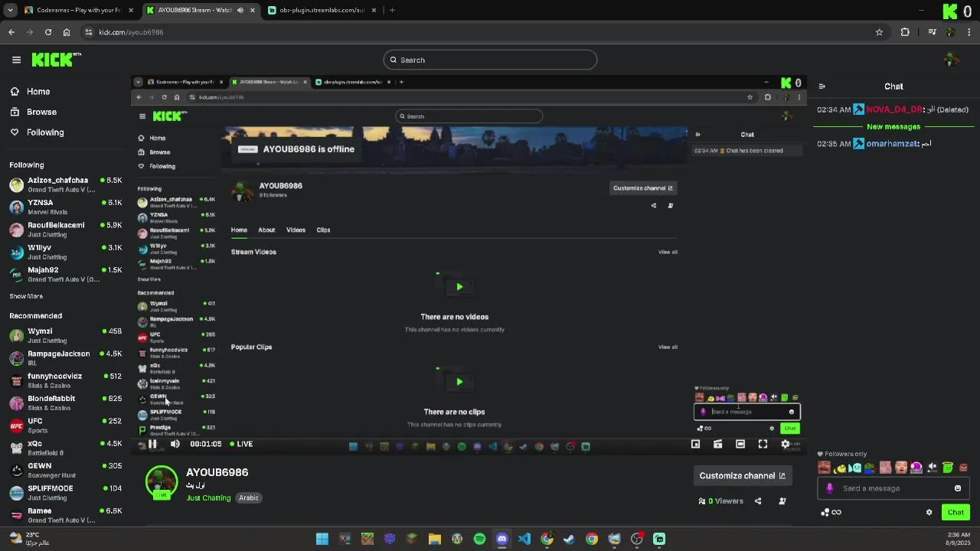Open UFC Sports channel
The image size is (980, 551).
(65, 425)
